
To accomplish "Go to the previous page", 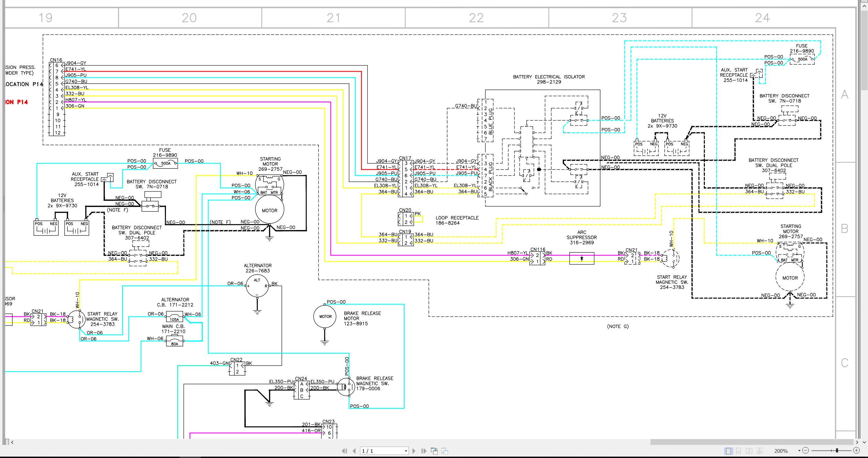I will tap(354, 451).
